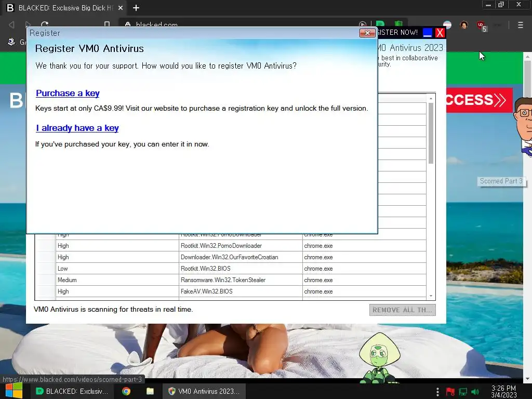Click the Scorned Part 3 label
This screenshot has width=532, height=399.
[501, 181]
